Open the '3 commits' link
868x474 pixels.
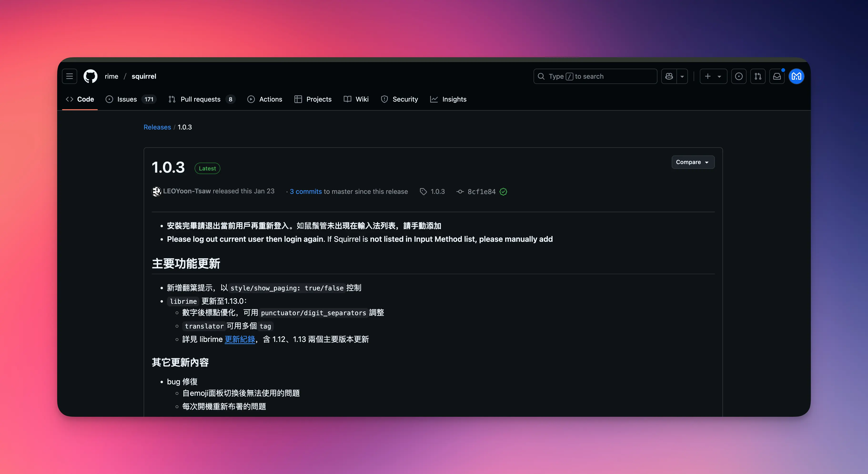pyautogui.click(x=306, y=192)
